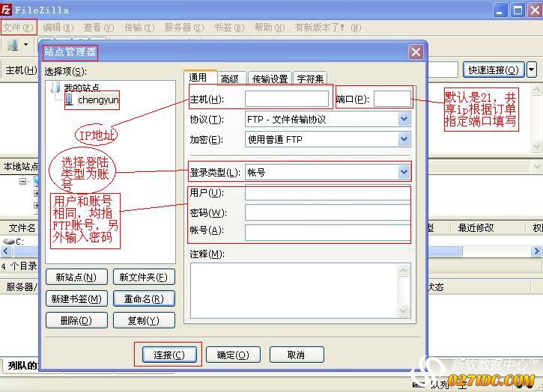The image size is (543, 392).
Task: Click the FileZilla title bar logo
Action: click(6, 9)
